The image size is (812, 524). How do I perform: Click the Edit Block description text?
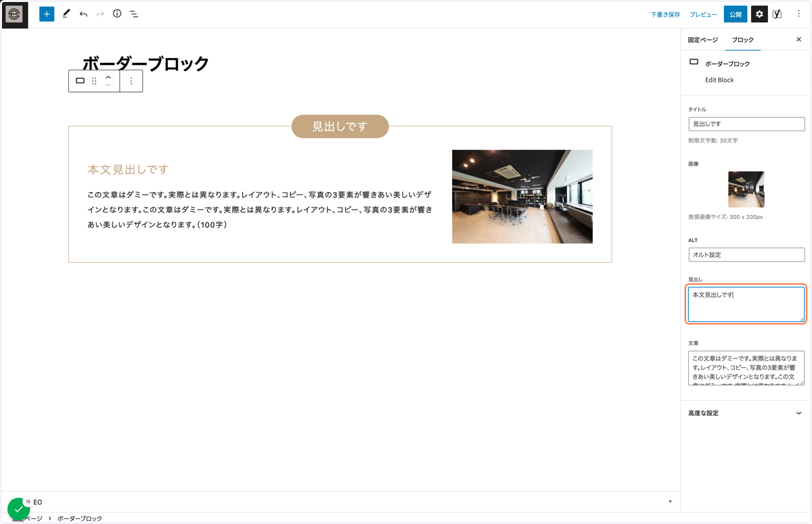[719, 80]
